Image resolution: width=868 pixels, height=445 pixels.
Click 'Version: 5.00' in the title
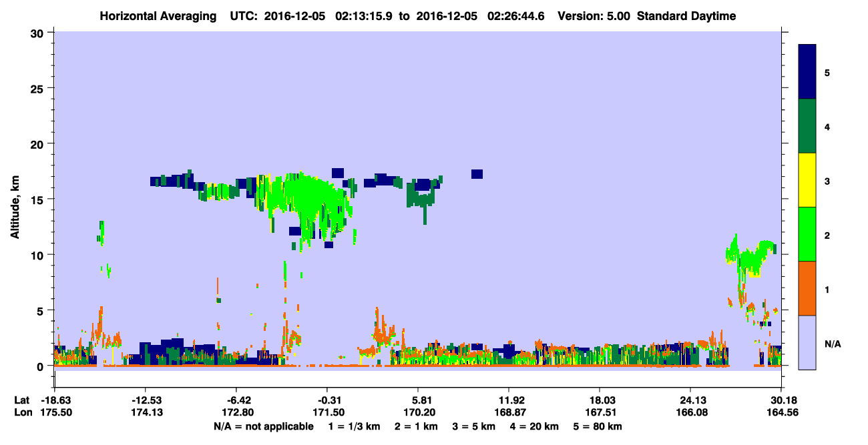[x=594, y=16]
